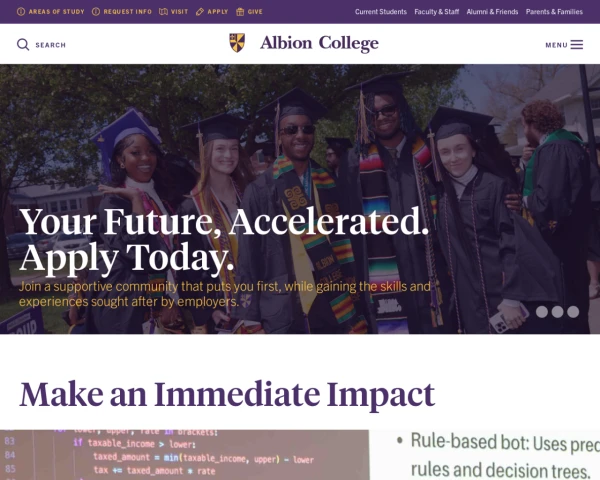Expand the MENU label in the header
Viewport: 600px width, 480px height.
tap(556, 45)
